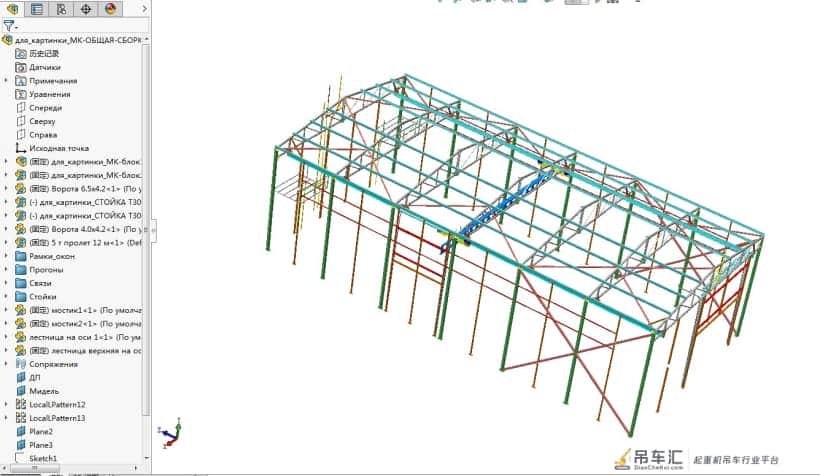Show more manager tabs with right chevron
The width and height of the screenshot is (820, 476).
[144, 9]
